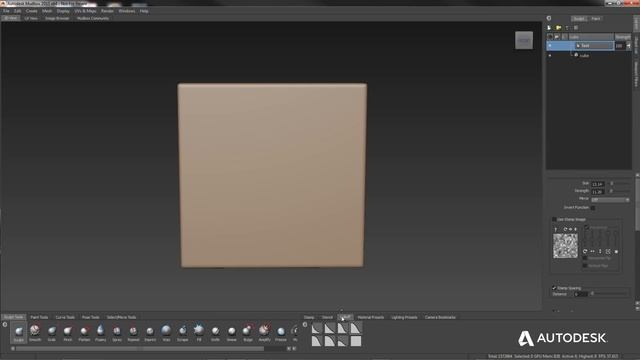The height and width of the screenshot is (360, 640).
Task: Open the Mesh menu
Action: (47, 11)
